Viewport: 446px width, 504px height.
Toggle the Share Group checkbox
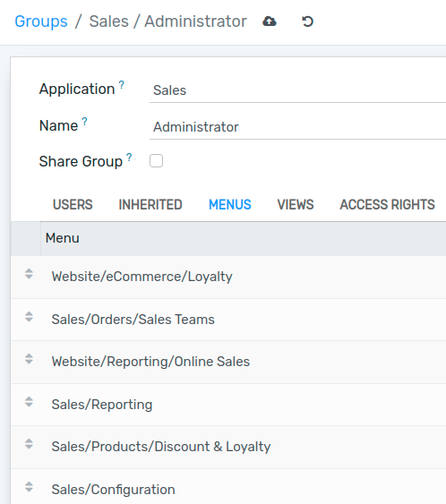(x=156, y=161)
